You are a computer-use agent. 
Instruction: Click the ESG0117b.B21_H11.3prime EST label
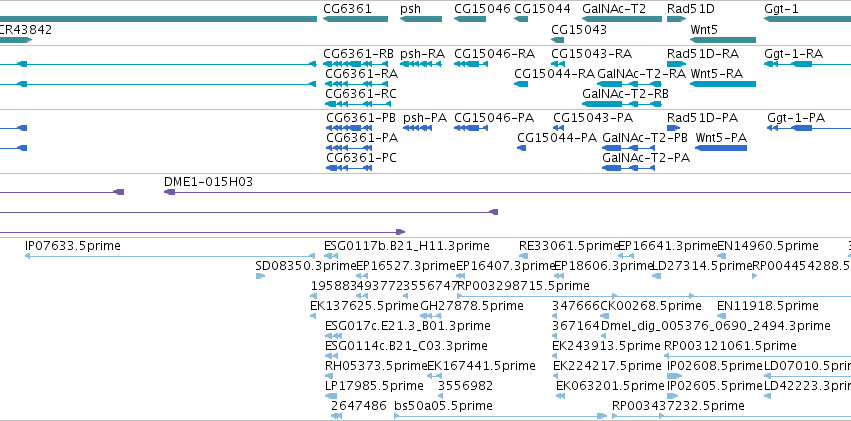point(407,246)
